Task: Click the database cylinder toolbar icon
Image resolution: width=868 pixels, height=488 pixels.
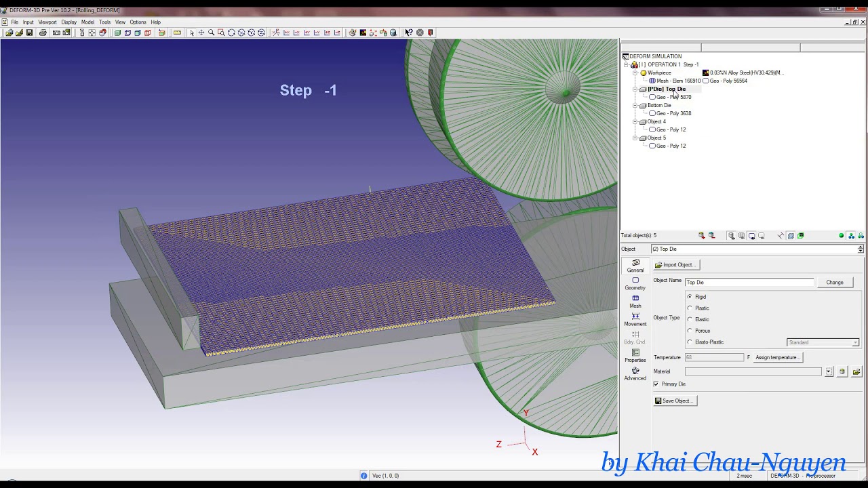Action: tap(393, 33)
